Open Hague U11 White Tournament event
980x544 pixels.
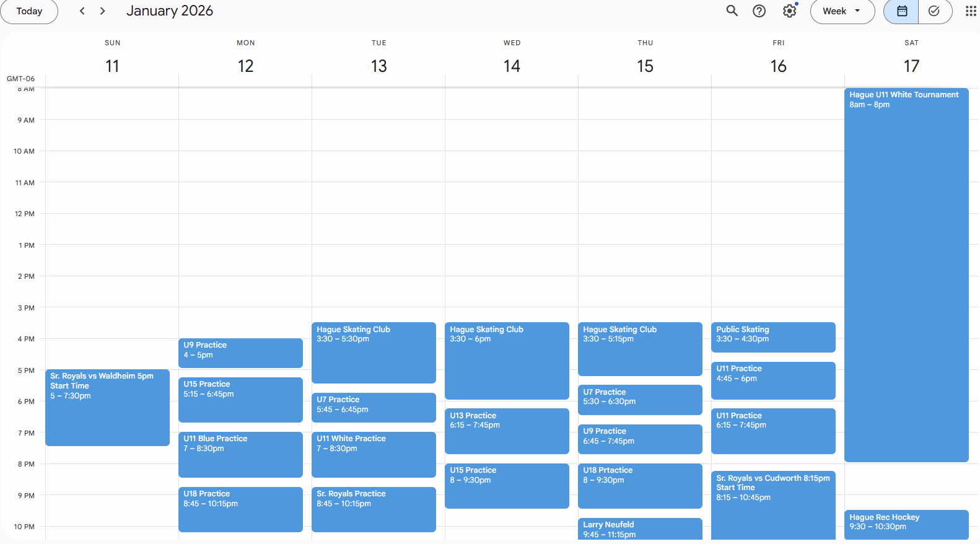[906, 273]
